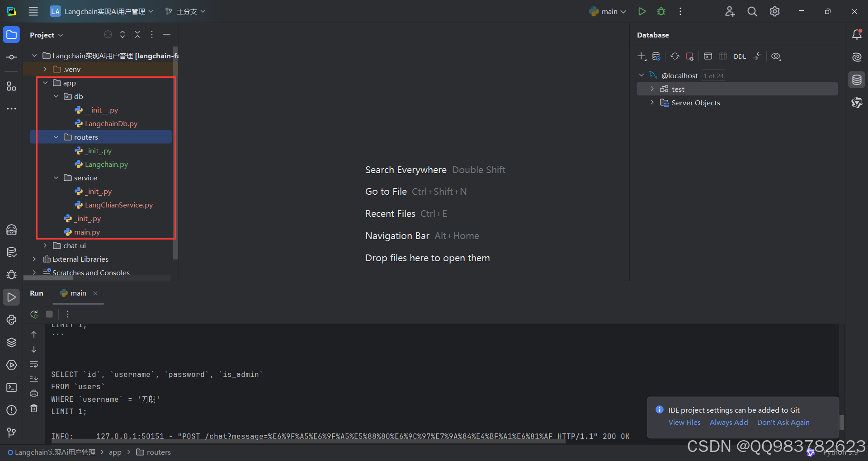Open the Project tool window icon

tap(11, 35)
